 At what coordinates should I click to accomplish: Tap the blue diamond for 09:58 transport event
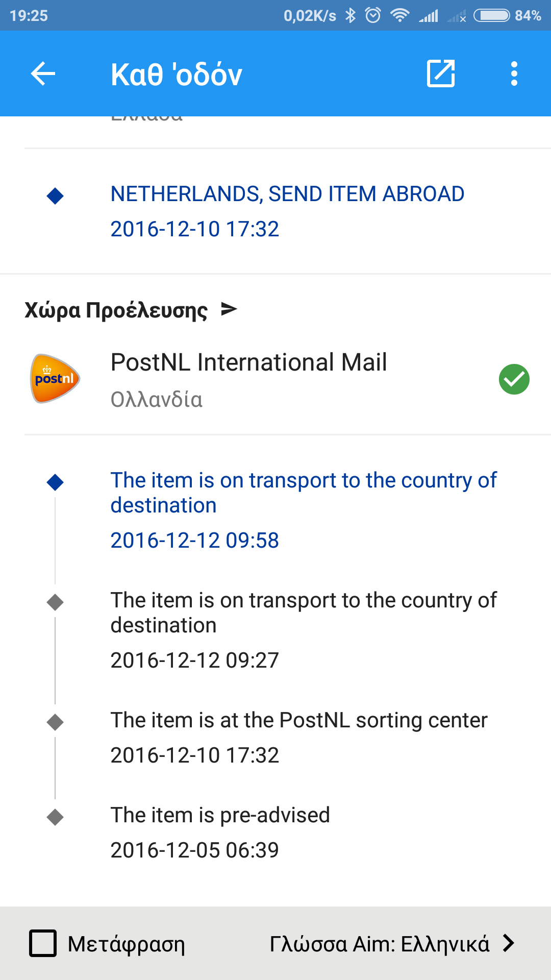point(55,482)
